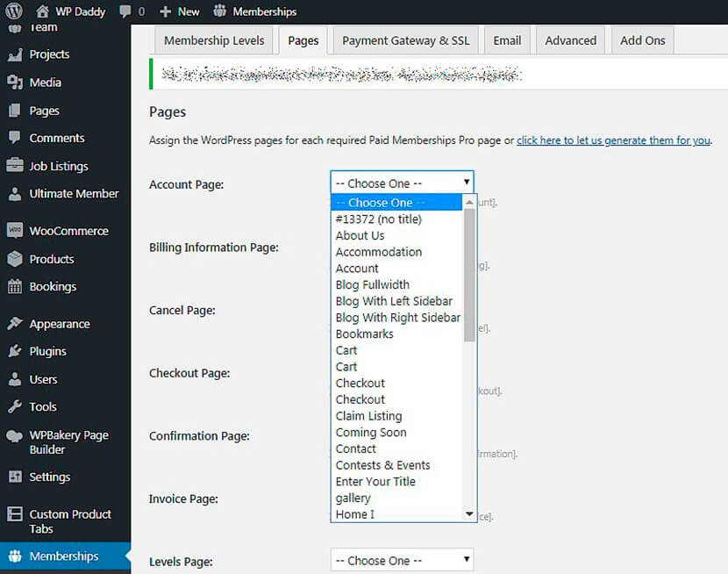The width and height of the screenshot is (728, 574).
Task: Open Memberships in the admin bar
Action: pos(265,11)
